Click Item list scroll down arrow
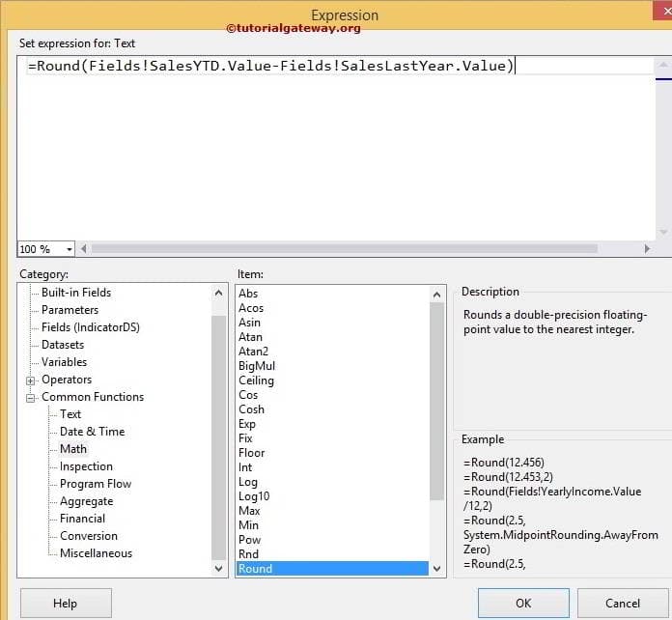This screenshot has height=620, width=672. pyautogui.click(x=436, y=569)
